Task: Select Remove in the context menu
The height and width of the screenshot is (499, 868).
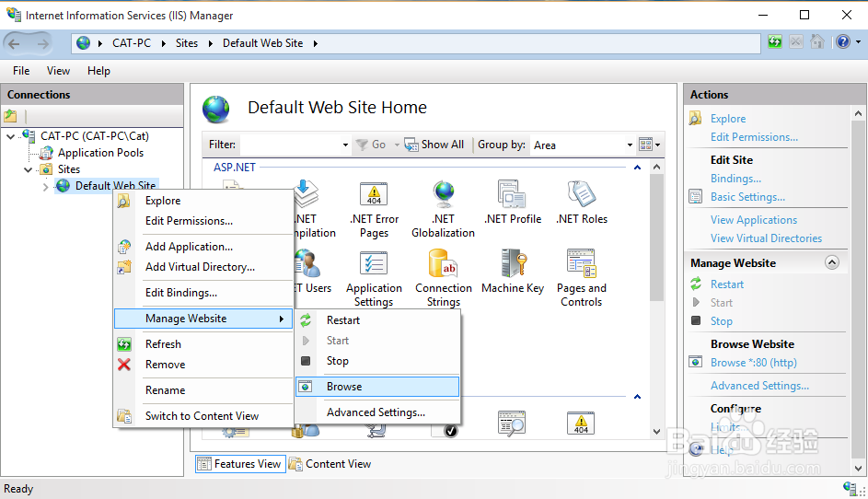Action: pos(203,365)
